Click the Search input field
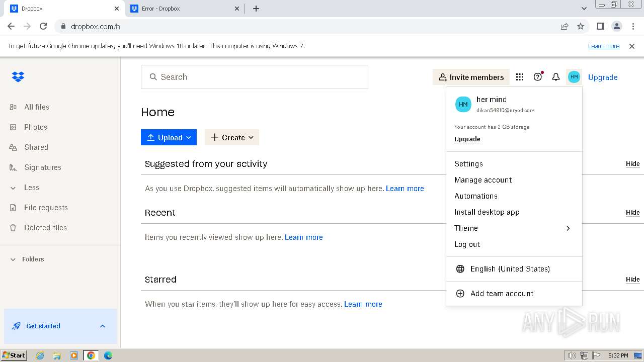 click(x=255, y=77)
